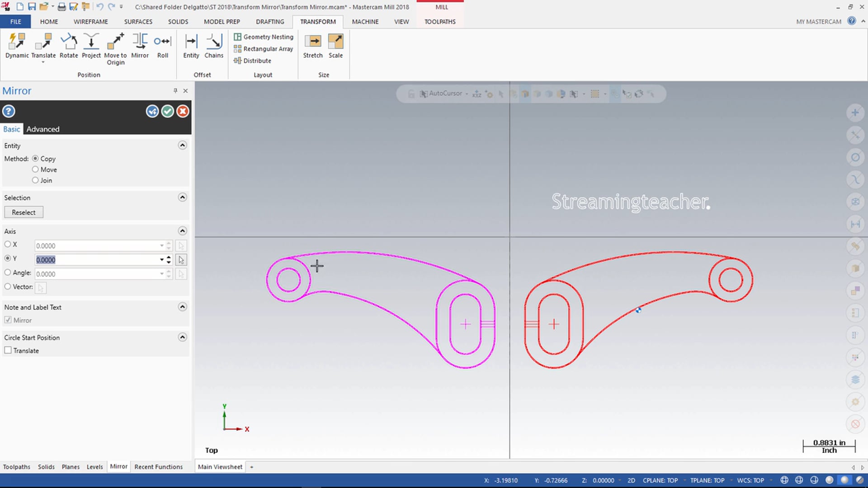Select the Roll tool
868x488 pixels.
click(163, 46)
